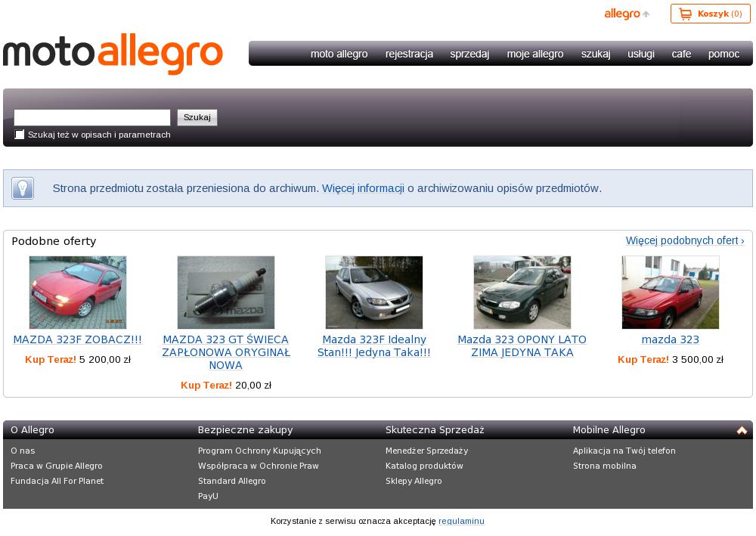Open 'MAZDA 323F ZOBACZ!!!' offer link

(78, 339)
